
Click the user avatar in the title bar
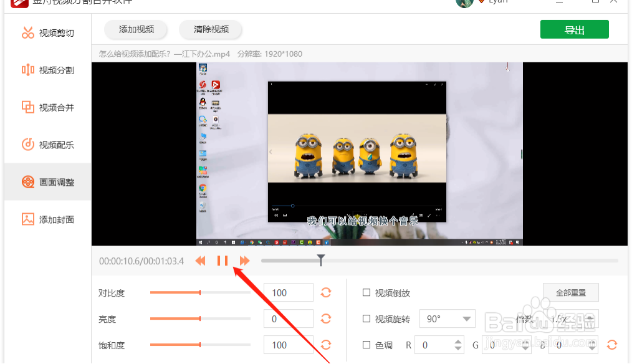[464, 2]
